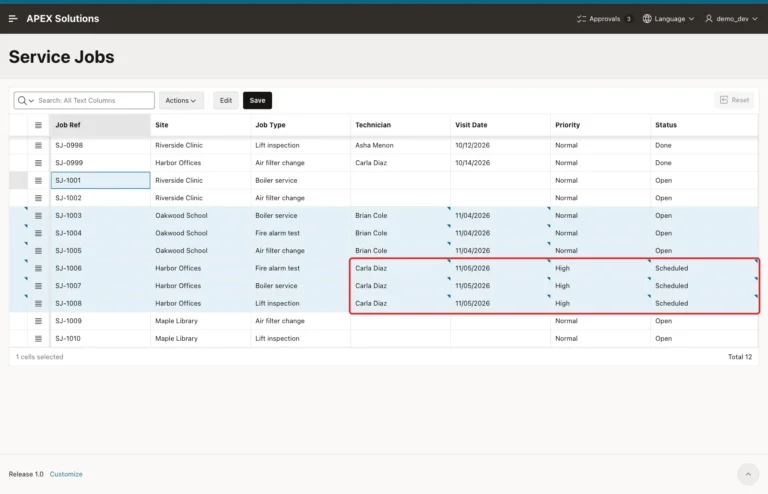768x494 pixels.
Task: Select row SJ-1001 via row selector
Action: coord(19,181)
